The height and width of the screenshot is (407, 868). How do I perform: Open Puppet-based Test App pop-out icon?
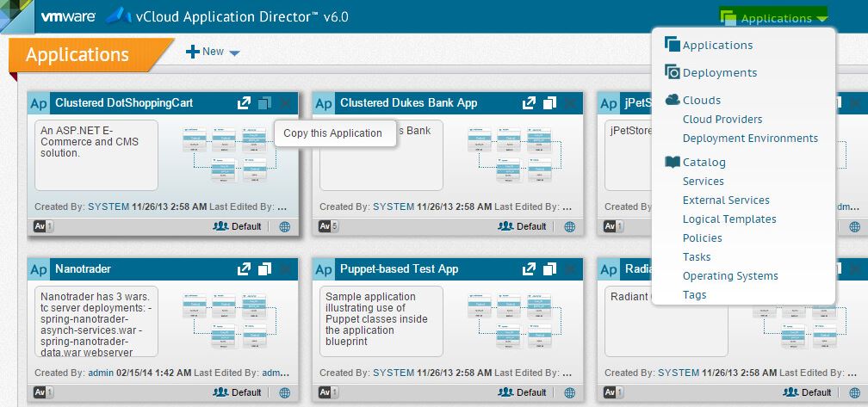point(530,268)
